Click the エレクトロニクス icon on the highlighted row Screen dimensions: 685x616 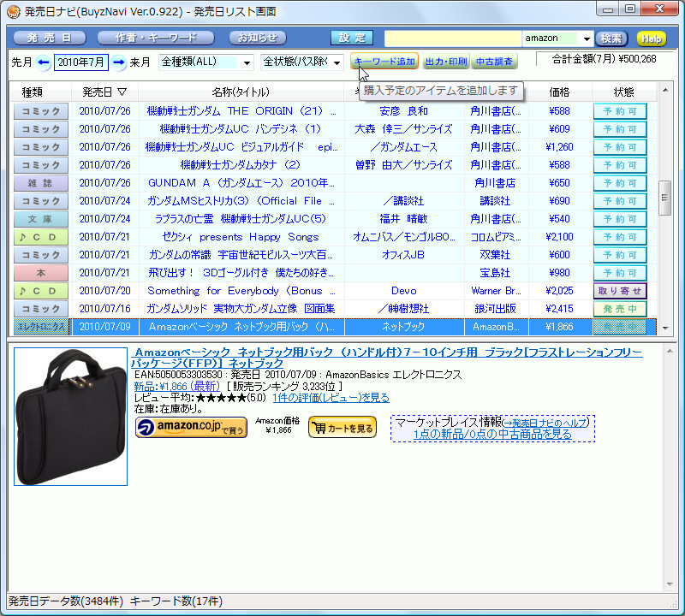pyautogui.click(x=39, y=327)
